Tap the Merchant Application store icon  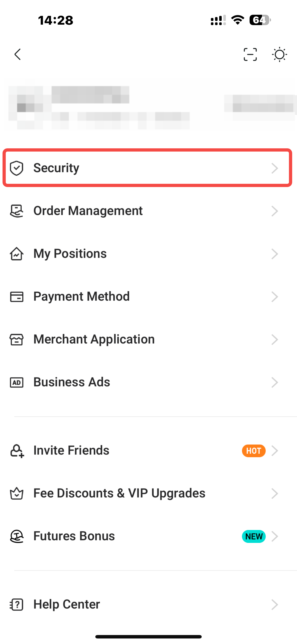17,340
